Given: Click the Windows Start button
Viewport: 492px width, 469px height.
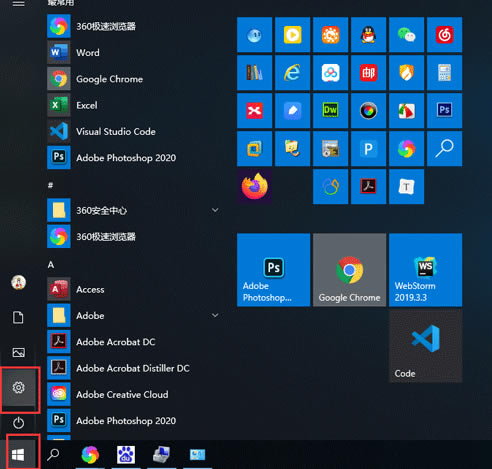Looking at the screenshot, I should coord(18,455).
